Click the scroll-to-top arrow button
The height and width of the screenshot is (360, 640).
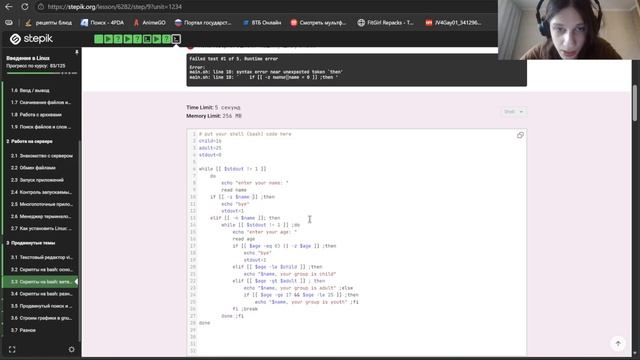pos(618,344)
